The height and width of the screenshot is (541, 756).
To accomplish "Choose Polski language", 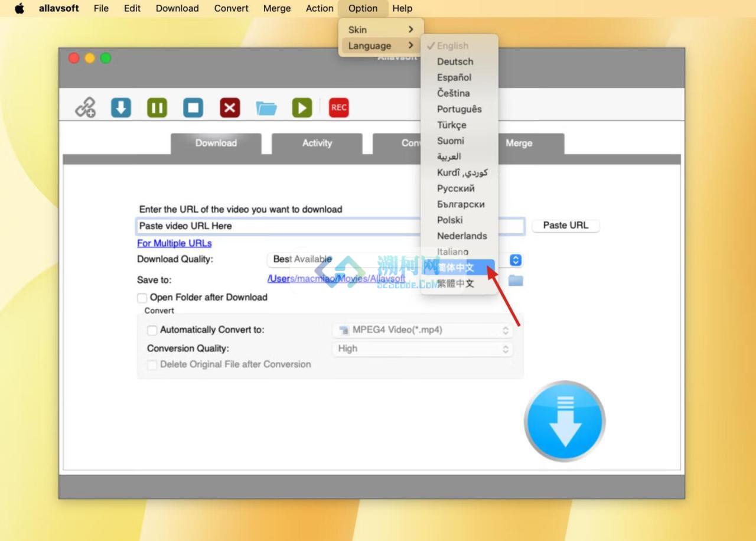I will click(x=460, y=220).
